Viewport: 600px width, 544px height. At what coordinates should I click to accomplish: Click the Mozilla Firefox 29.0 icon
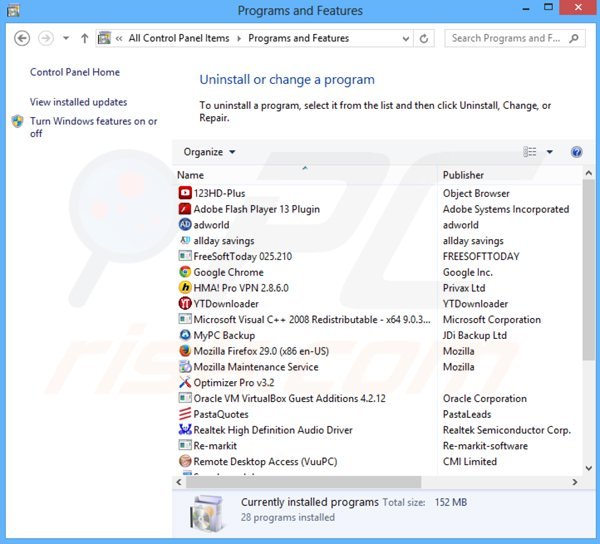pyautogui.click(x=185, y=351)
